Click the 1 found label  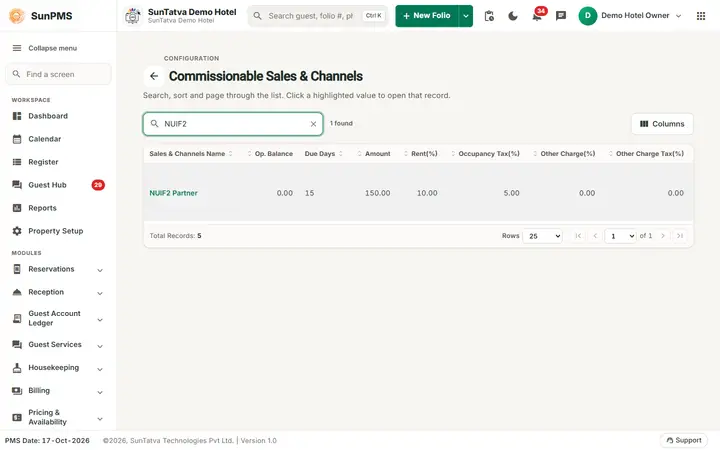tap(341, 124)
